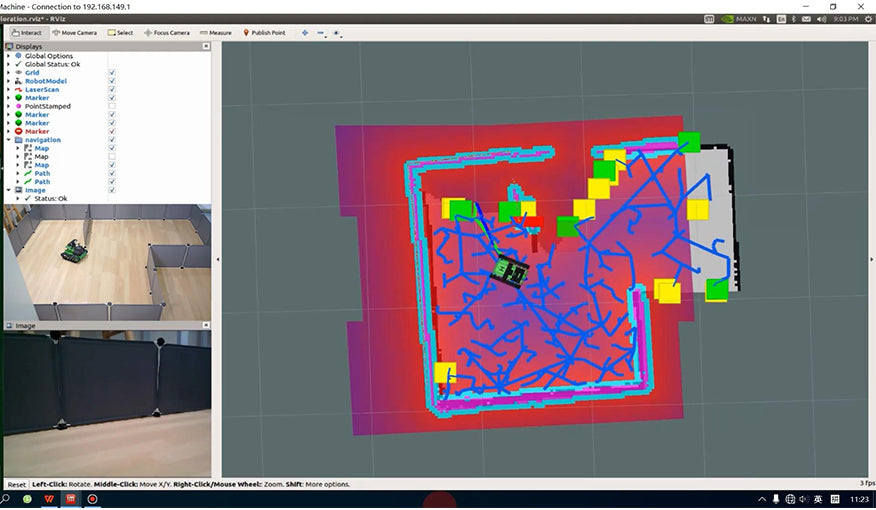Select the Image display entry
876x510 pixels.
35,190
